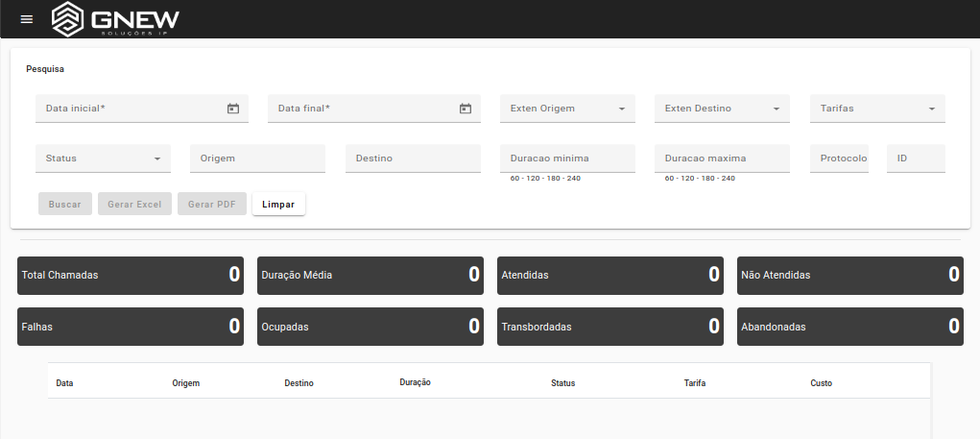The image size is (980, 439).
Task: Focus the Protocolo input field
Action: (x=839, y=159)
